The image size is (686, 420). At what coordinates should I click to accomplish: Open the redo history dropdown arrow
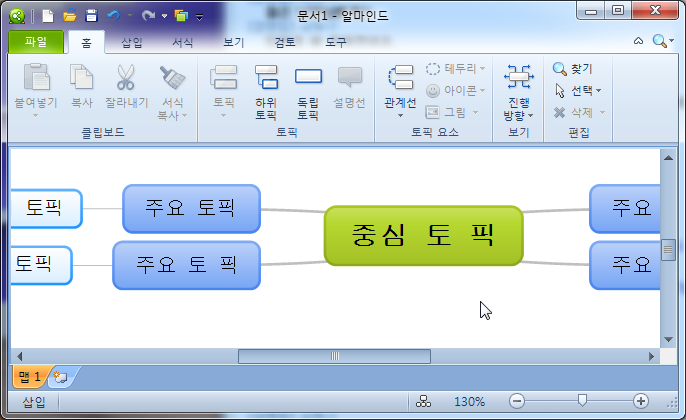164,16
